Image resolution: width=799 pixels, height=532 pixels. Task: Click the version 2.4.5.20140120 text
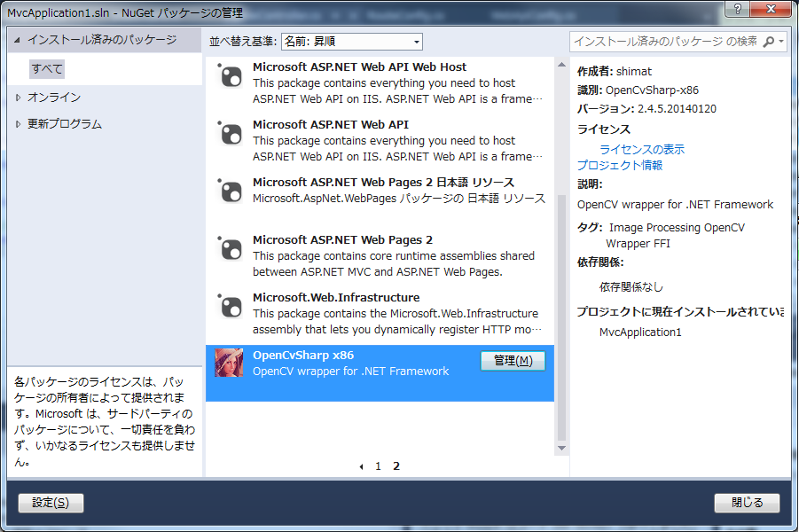click(677, 108)
